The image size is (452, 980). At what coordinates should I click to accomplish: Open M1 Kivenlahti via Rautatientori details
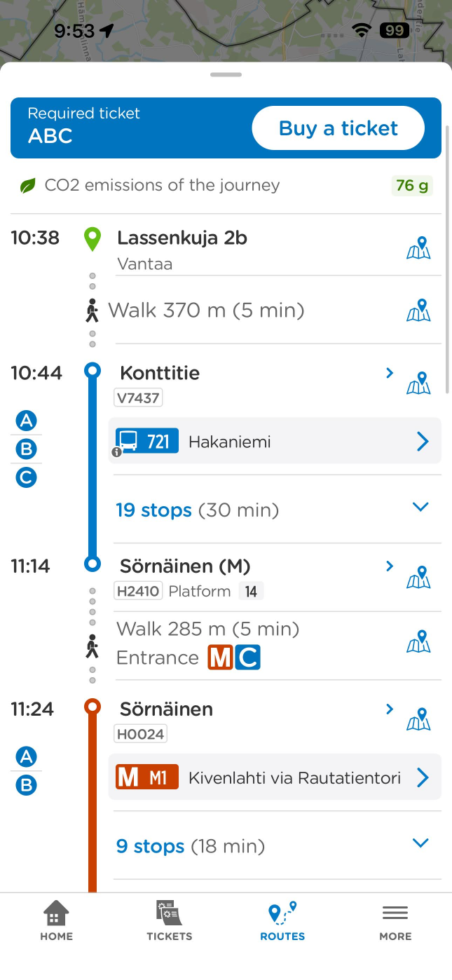275,777
